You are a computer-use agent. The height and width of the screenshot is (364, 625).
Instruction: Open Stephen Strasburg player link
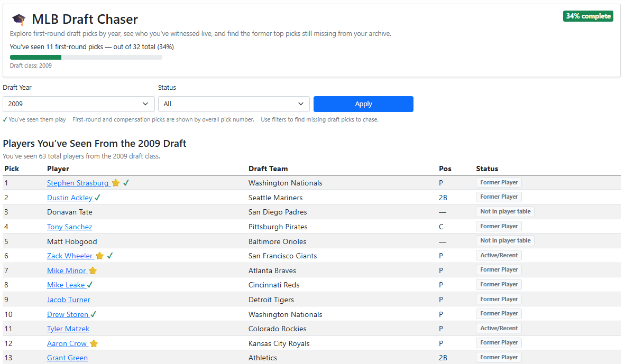(78, 183)
